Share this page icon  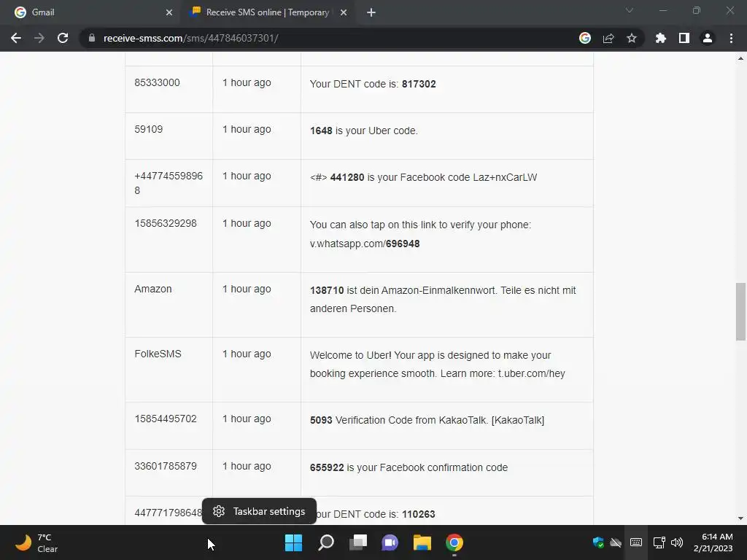click(x=608, y=38)
